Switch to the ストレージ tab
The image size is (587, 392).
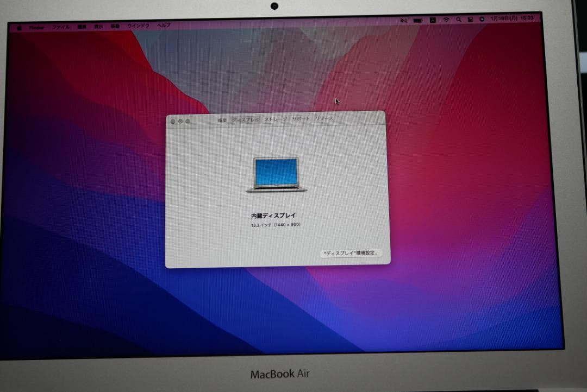pos(277,118)
